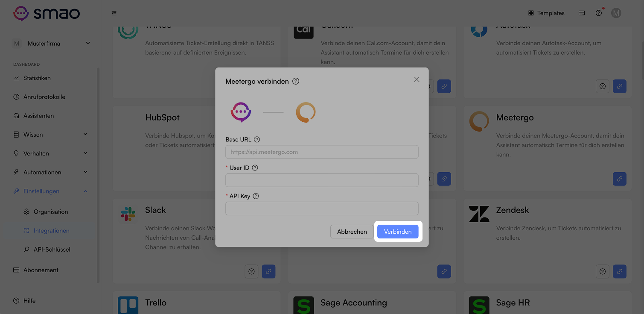Screen dimensions: 644x314
Task: Open the billing card icon in top bar
Action: (x=582, y=13)
